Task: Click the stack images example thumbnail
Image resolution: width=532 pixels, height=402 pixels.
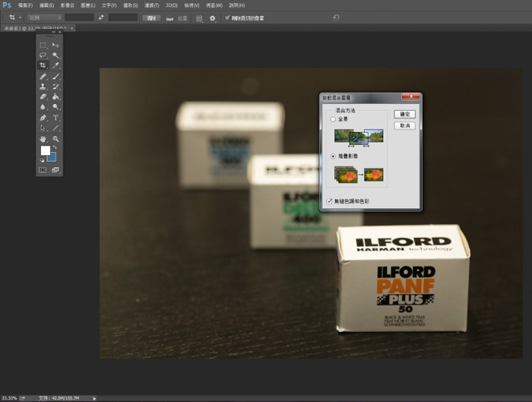Action: (x=359, y=175)
